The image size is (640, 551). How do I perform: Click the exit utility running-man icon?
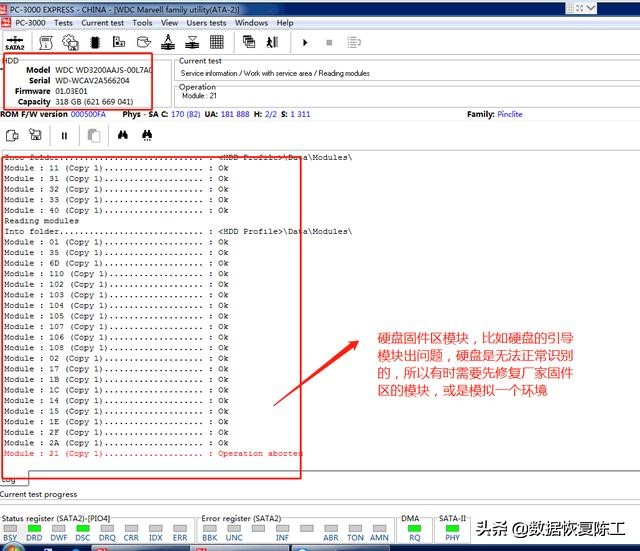point(272,42)
